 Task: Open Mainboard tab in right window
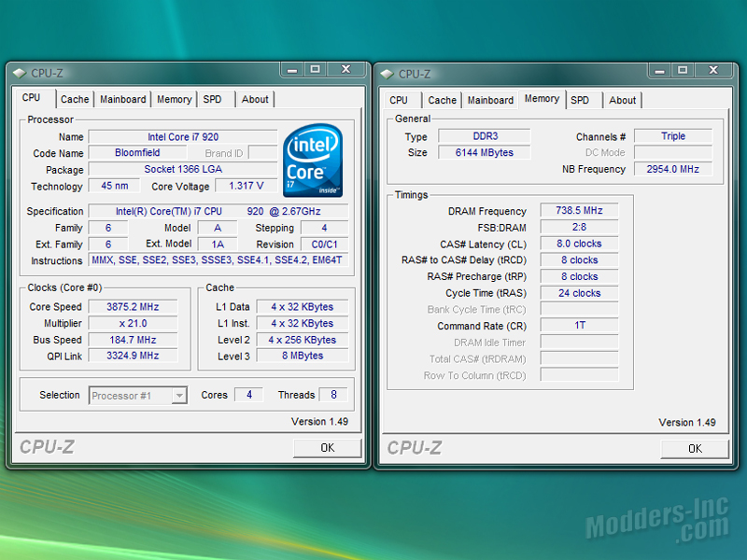[491, 100]
